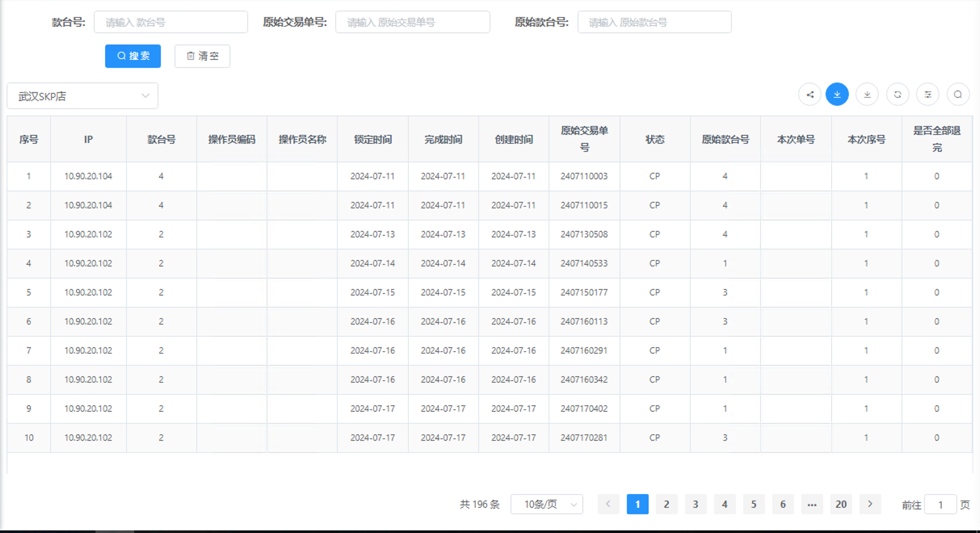This screenshot has width=980, height=533.
Task: Click the blue 搜索 button
Action: pos(133,56)
